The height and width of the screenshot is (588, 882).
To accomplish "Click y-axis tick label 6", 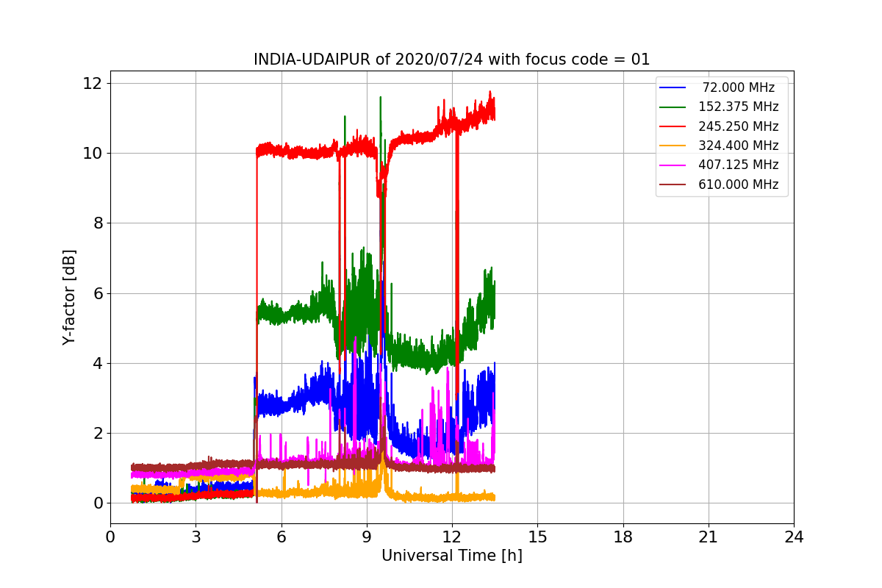I will click(97, 293).
